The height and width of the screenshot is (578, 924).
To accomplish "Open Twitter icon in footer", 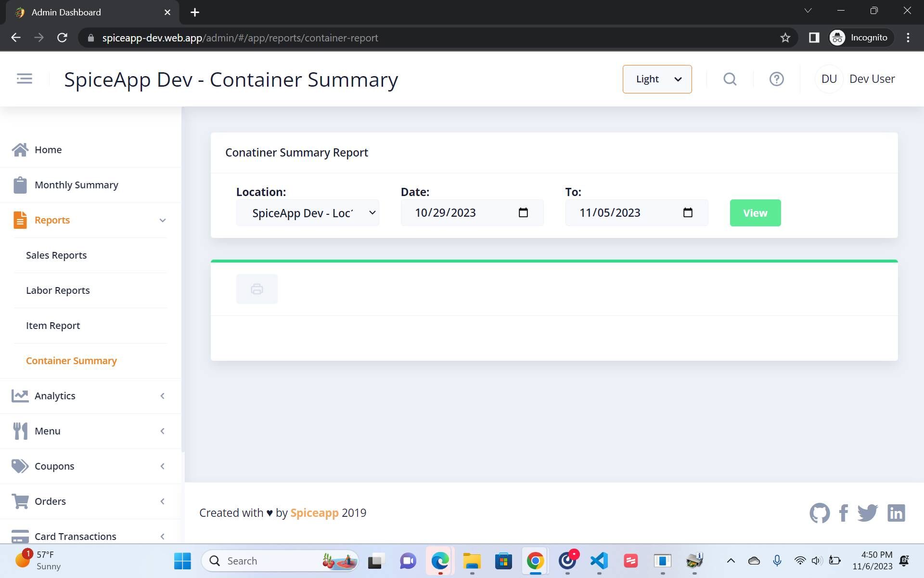I will coord(867,513).
